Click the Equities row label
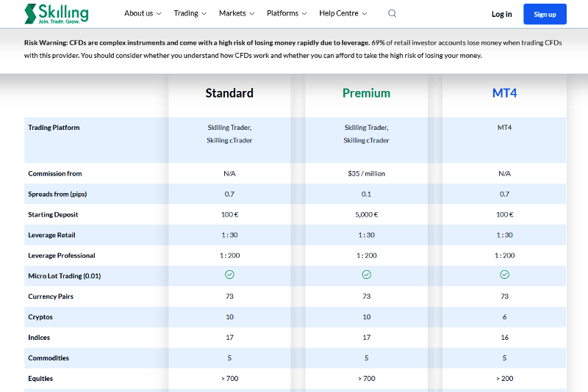 coord(40,379)
